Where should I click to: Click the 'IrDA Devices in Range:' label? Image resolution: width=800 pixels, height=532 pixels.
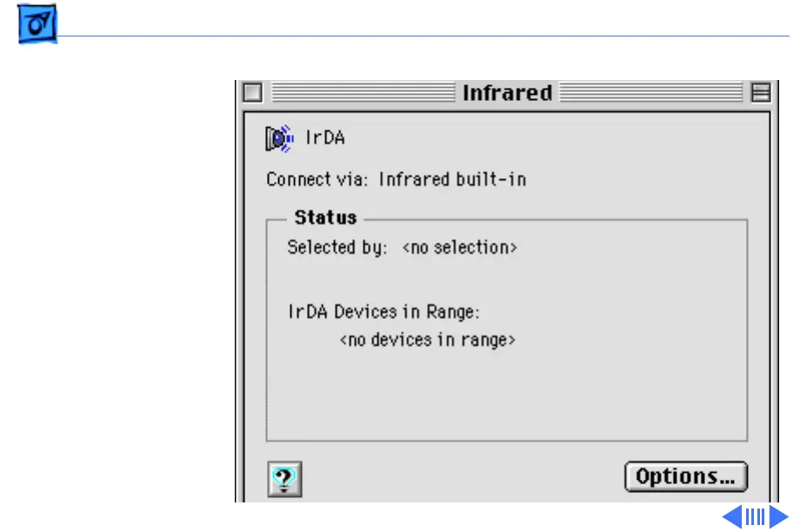(384, 311)
